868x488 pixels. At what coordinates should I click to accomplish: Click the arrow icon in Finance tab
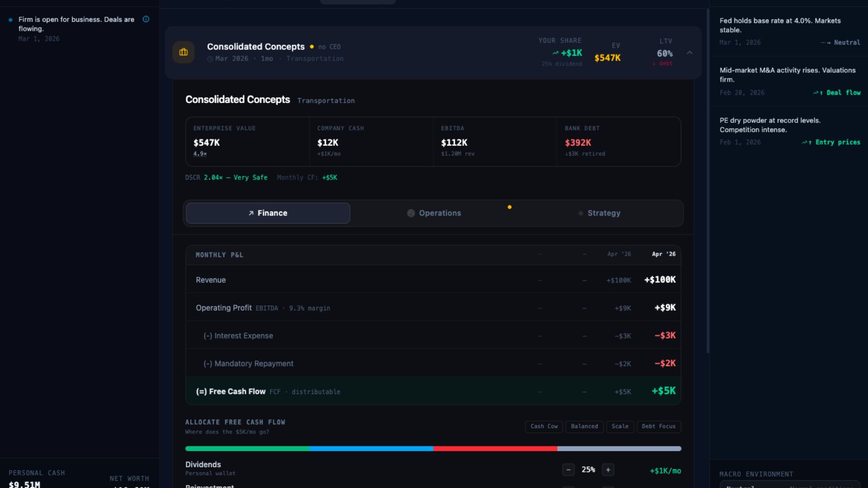[251, 213]
